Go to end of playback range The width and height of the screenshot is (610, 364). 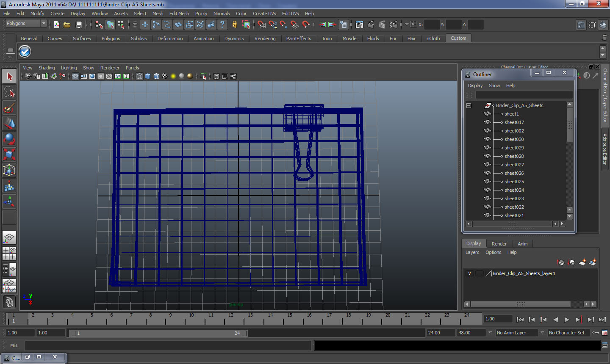click(x=602, y=320)
